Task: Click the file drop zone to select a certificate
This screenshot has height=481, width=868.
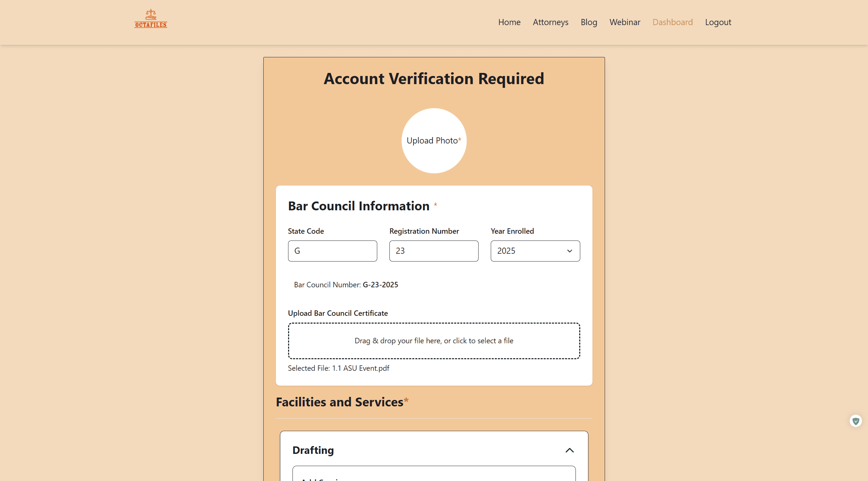Action: click(x=434, y=341)
